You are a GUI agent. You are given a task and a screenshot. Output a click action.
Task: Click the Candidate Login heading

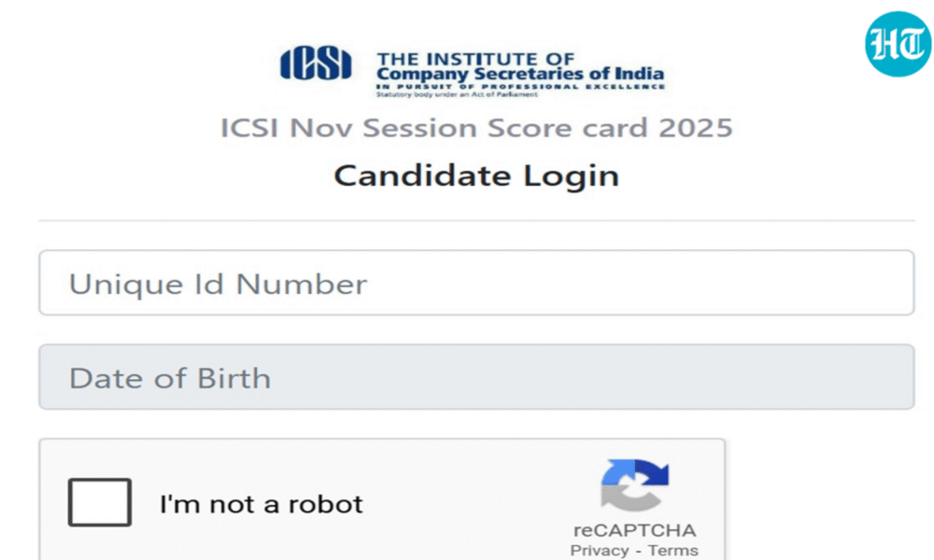(476, 176)
